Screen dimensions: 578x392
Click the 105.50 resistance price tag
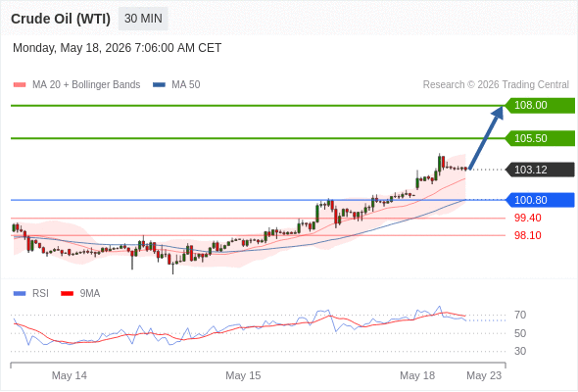coord(540,138)
